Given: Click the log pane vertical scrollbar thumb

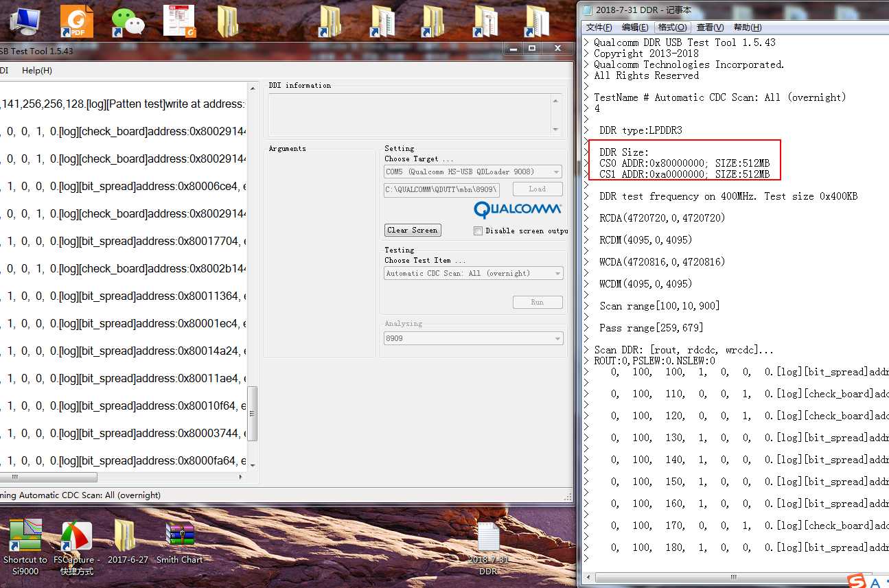Looking at the screenshot, I should pyautogui.click(x=252, y=413).
